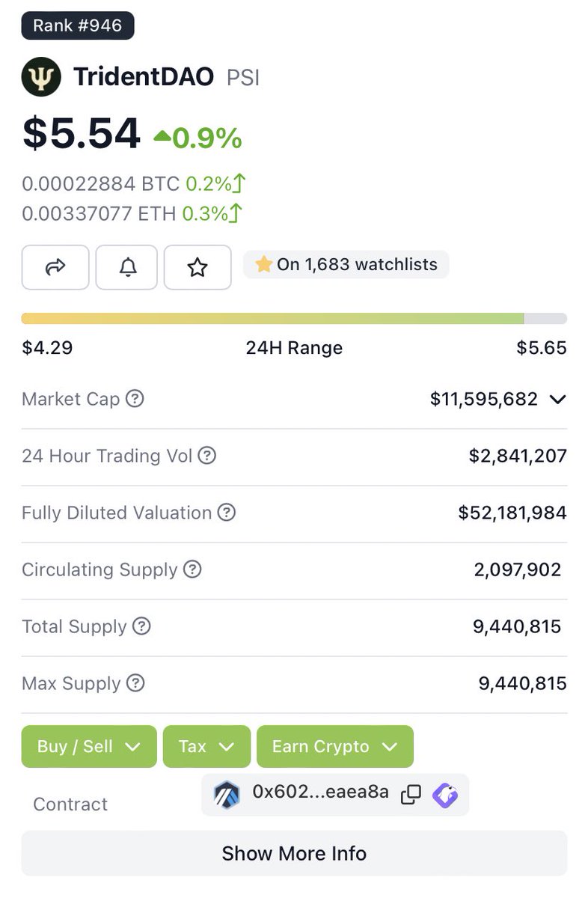588x898 pixels.
Task: Open Fully Diluted Valuation help icon
Action: point(227,513)
